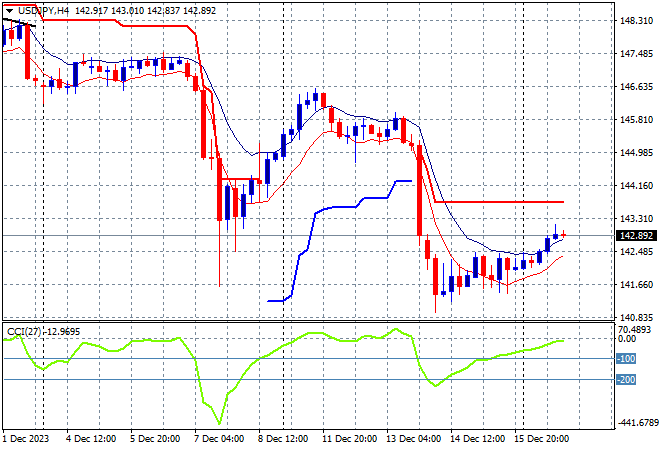Click the -441.6789 CCI scale minimum
This screenshot has width=660, height=450.
pos(636,423)
